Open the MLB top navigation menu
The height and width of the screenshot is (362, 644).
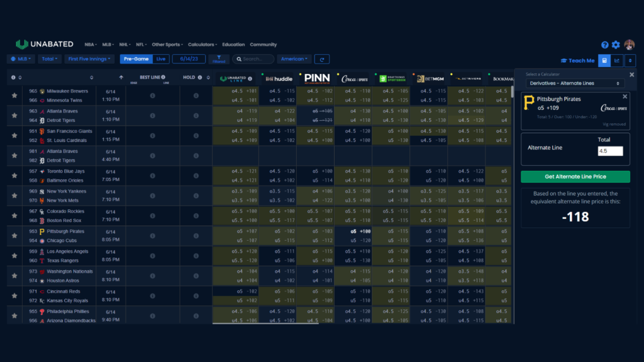coord(108,45)
